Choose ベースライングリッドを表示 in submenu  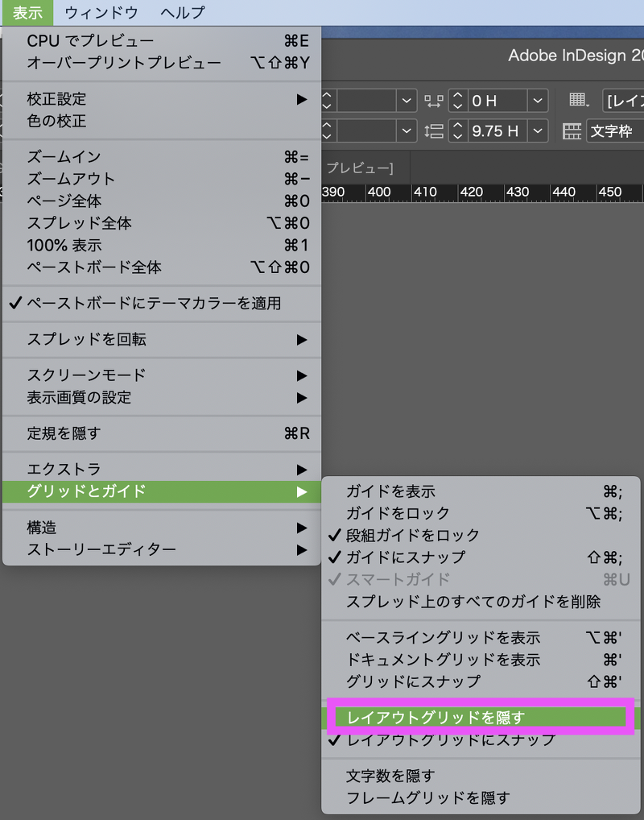click(443, 638)
